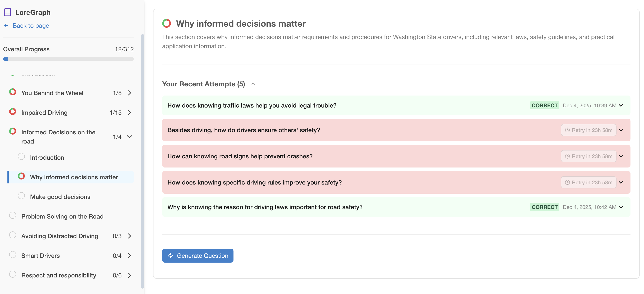Click clock icon on road signs retry
The image size is (644, 294).
click(x=567, y=156)
